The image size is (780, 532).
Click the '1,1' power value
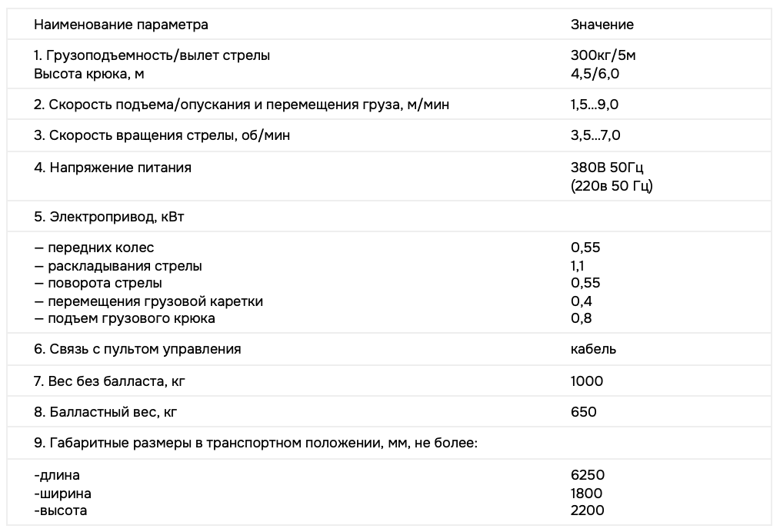click(578, 266)
